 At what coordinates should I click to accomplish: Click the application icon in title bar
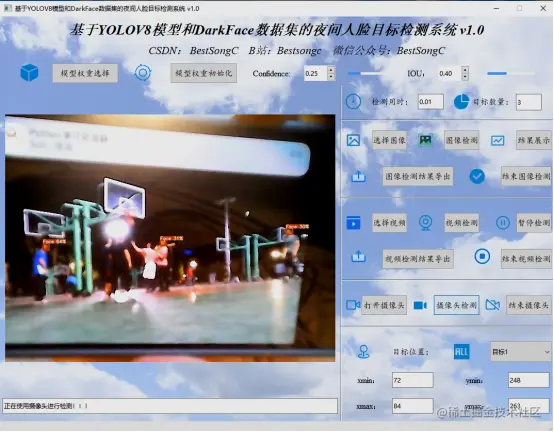(x=7, y=8)
